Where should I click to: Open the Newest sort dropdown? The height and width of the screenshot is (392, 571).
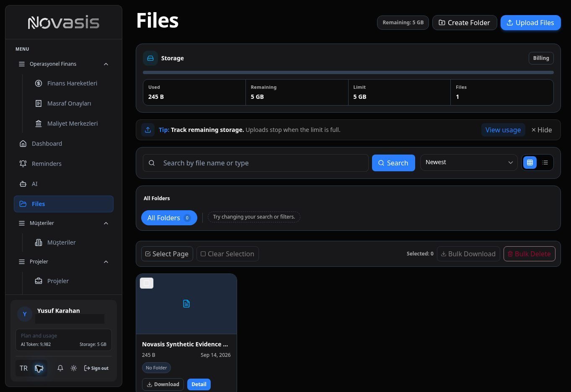469,162
